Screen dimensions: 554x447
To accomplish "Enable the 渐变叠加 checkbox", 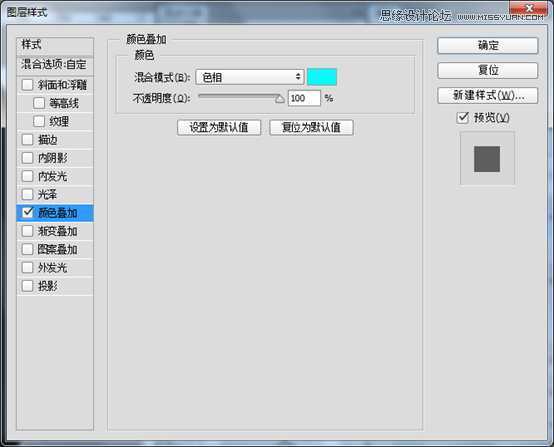I will point(28,231).
